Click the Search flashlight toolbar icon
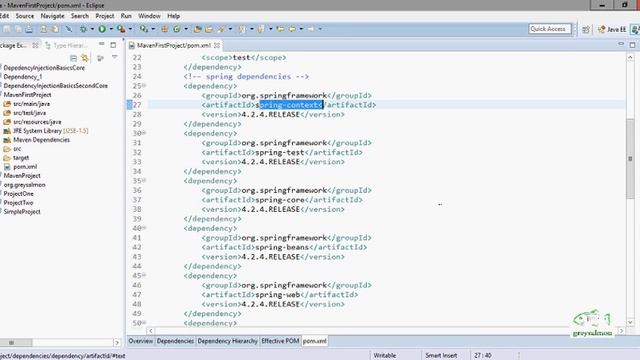The width and height of the screenshot is (640, 360). [x=221, y=29]
